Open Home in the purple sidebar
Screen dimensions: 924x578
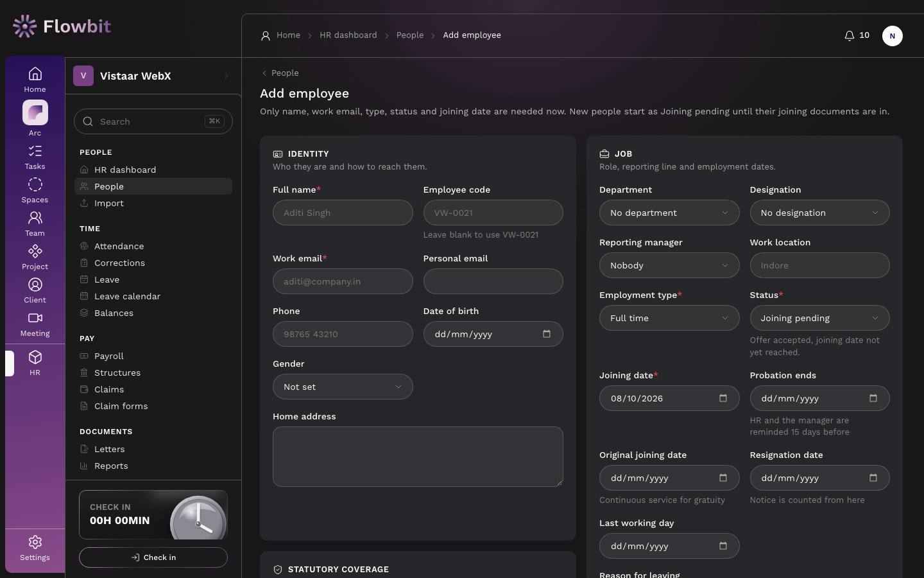(x=35, y=80)
